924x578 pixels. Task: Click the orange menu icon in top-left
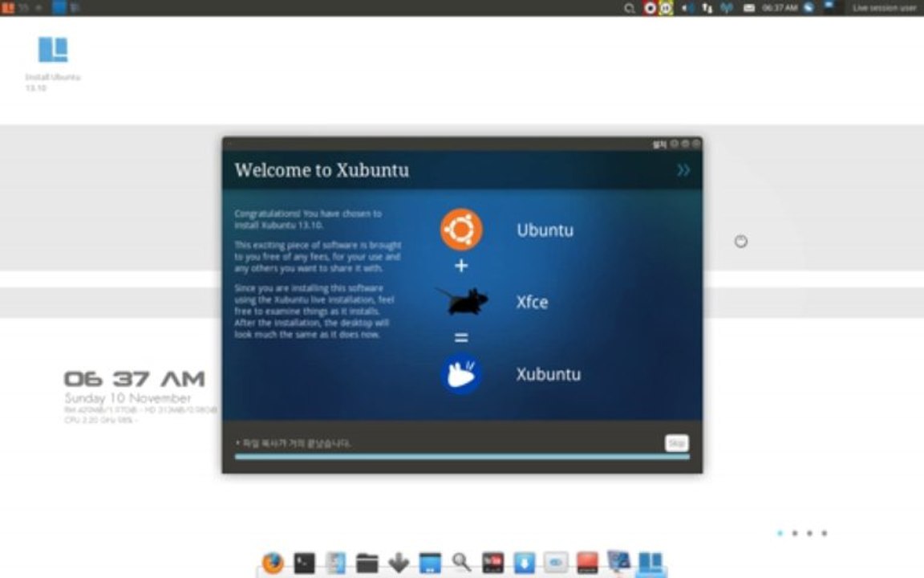click(x=8, y=8)
